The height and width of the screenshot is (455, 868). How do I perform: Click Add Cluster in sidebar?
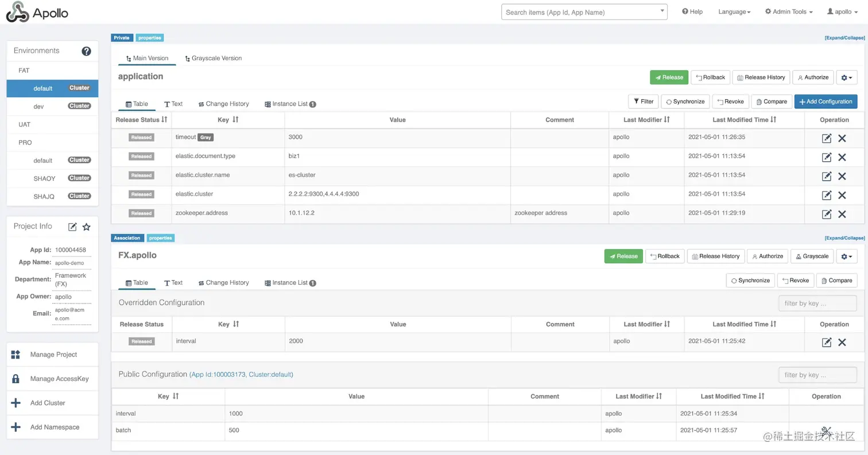coord(52,403)
